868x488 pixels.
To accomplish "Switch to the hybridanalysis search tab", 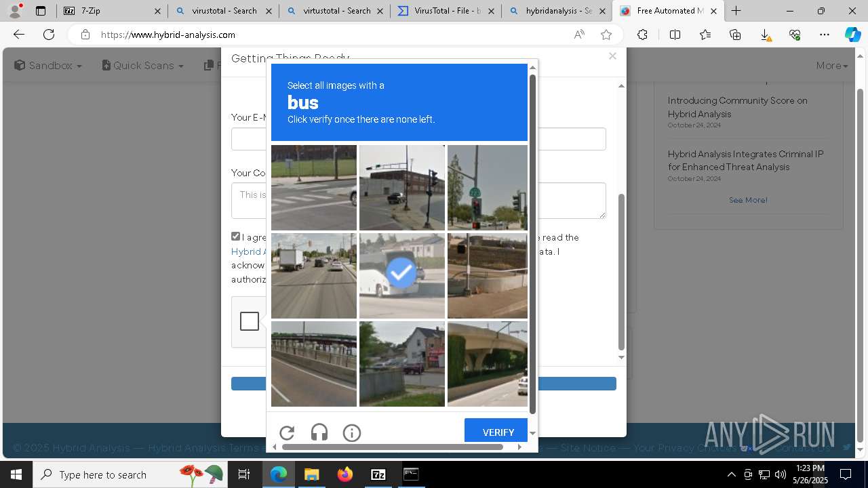I will coord(557,11).
